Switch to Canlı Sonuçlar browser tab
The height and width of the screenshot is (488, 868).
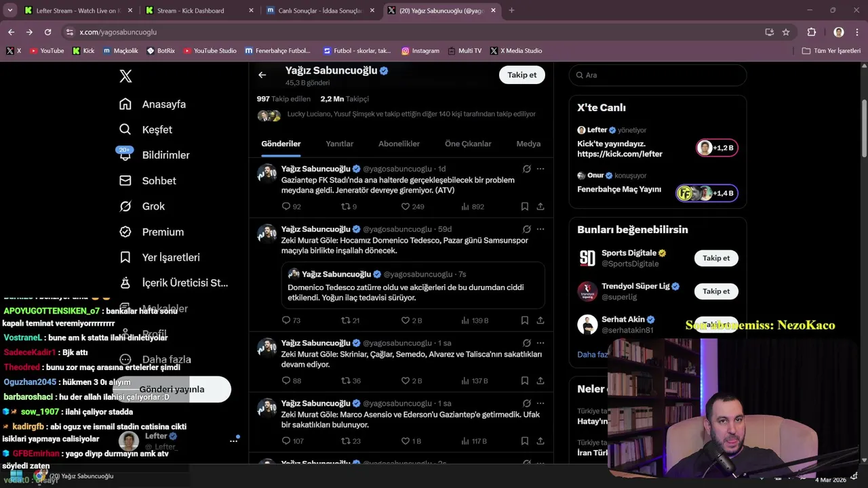pyautogui.click(x=319, y=11)
